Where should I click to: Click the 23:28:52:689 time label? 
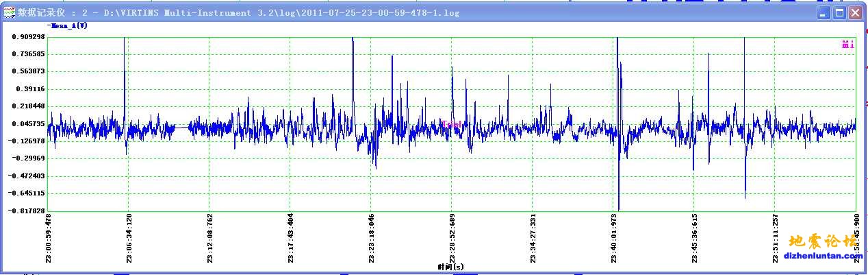(x=452, y=238)
